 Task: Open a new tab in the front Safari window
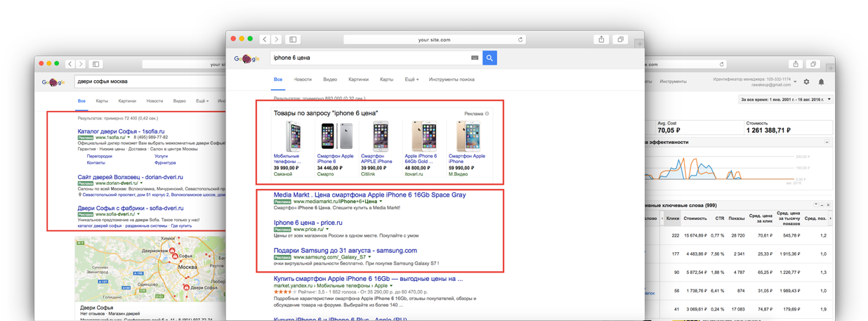tap(639, 44)
